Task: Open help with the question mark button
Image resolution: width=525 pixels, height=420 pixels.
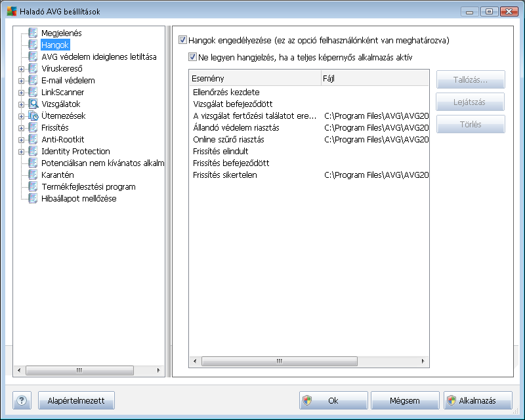Action: coord(22,400)
